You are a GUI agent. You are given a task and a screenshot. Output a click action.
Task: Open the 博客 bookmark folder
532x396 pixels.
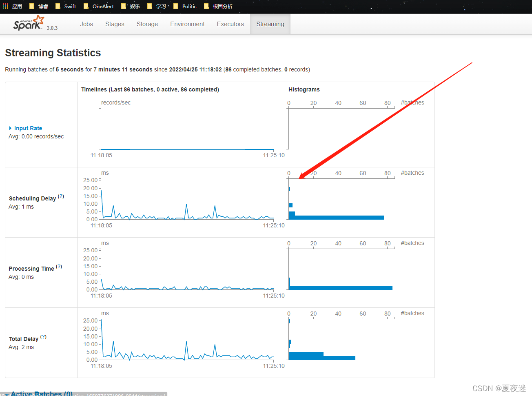pyautogui.click(x=39, y=6)
